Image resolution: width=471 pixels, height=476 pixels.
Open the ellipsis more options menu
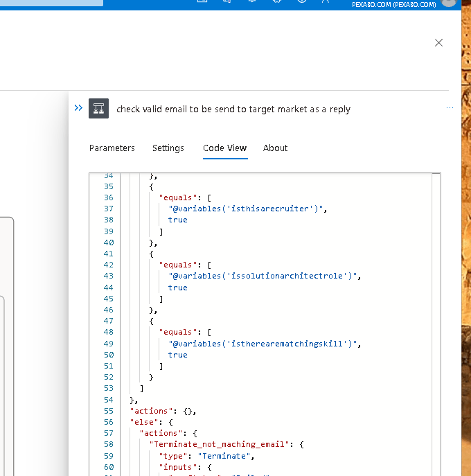pyautogui.click(x=450, y=108)
